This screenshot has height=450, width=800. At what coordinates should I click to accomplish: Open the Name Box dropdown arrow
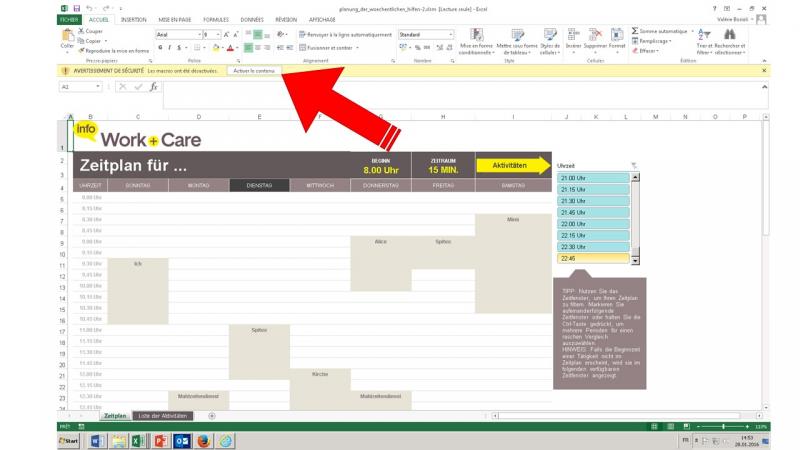point(97,87)
